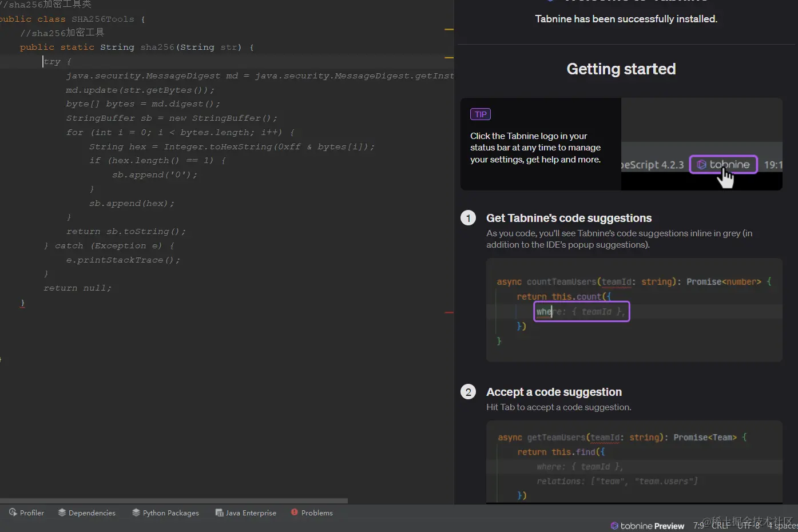
Task: Click the "e.printStackTrace();" line
Action: point(123,260)
